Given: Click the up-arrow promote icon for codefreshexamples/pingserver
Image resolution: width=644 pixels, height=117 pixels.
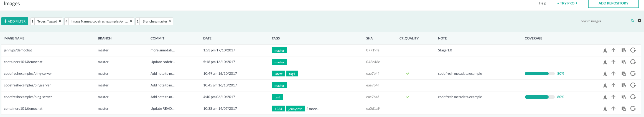Looking at the screenshot, I should [613, 85].
